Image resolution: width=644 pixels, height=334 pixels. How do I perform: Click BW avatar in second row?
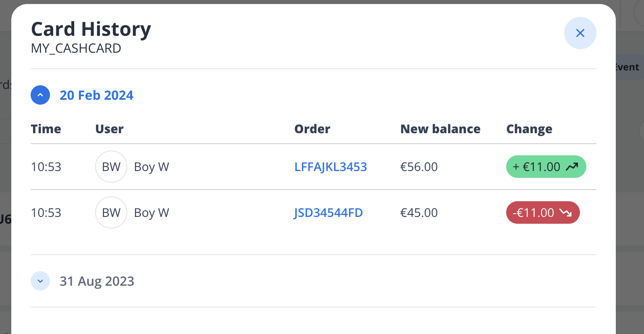click(x=111, y=212)
